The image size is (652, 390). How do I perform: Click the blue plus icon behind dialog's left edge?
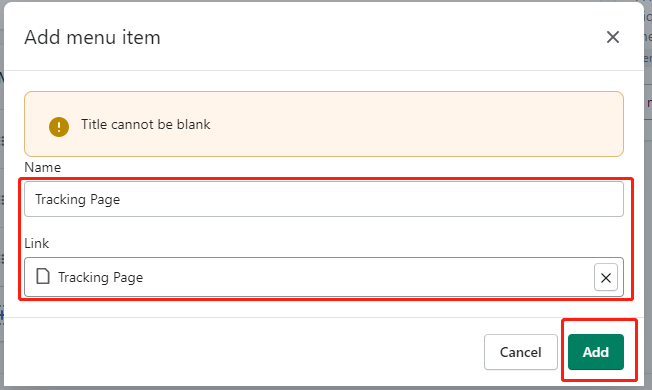(2, 314)
